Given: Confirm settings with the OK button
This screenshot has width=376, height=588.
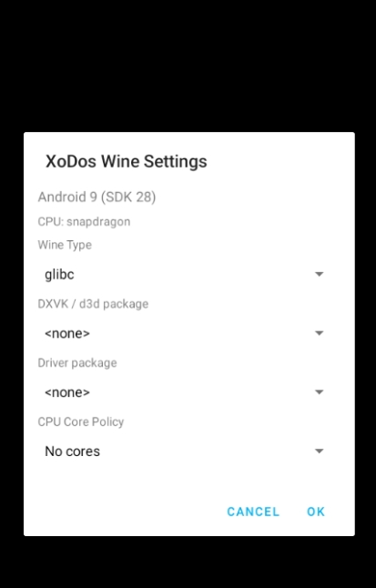Looking at the screenshot, I should pos(316,512).
